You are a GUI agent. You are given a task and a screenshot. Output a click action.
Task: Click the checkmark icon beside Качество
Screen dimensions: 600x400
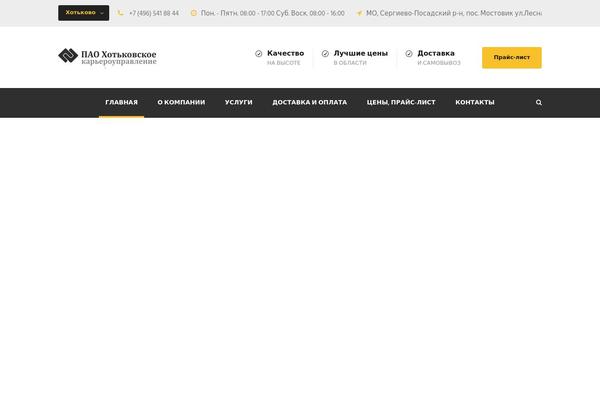tap(259, 54)
